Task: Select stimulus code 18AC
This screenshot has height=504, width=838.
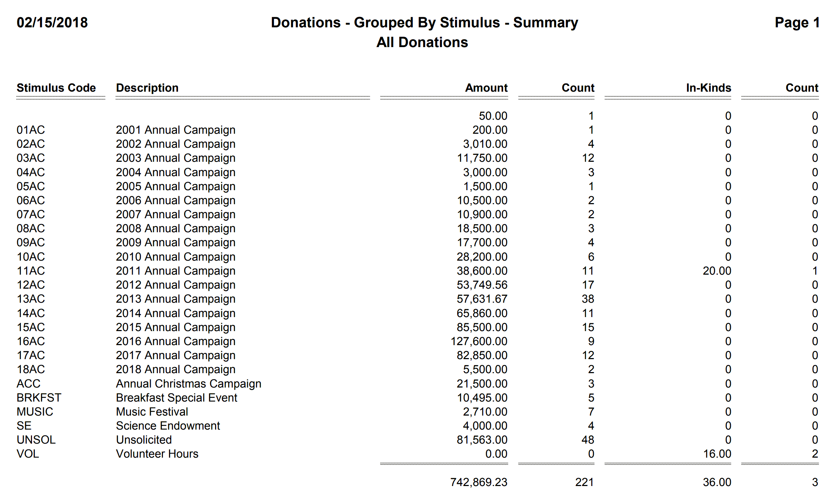Action: click(x=31, y=369)
